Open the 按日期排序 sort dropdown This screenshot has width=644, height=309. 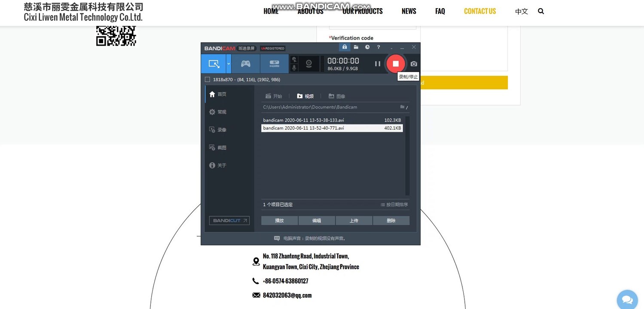click(394, 205)
